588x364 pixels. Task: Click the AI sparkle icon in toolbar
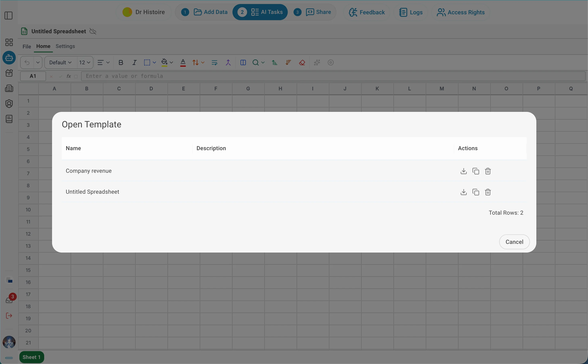click(317, 63)
